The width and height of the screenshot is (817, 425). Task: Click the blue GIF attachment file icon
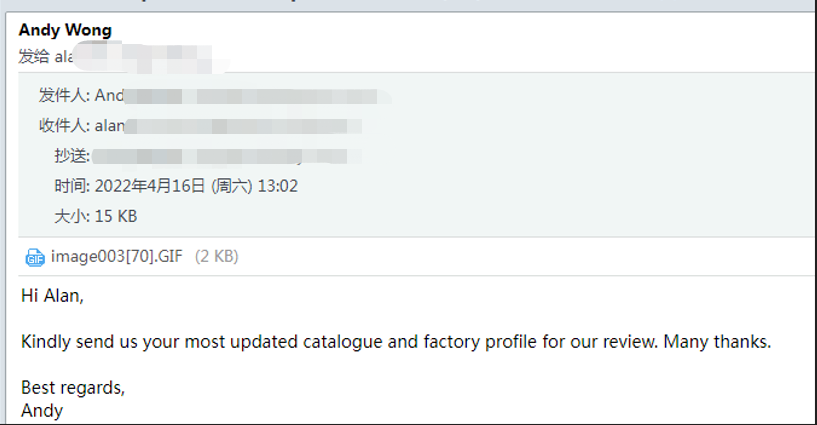(x=35, y=257)
